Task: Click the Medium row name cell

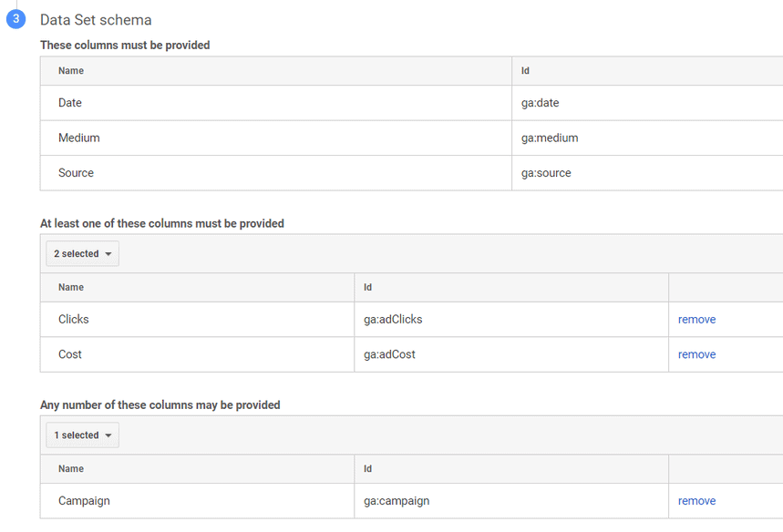Action: tap(79, 138)
